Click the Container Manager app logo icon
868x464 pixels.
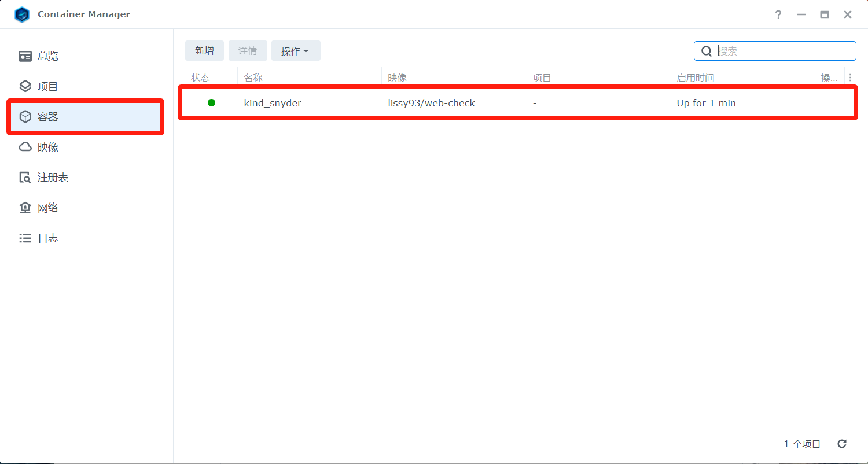coord(21,14)
